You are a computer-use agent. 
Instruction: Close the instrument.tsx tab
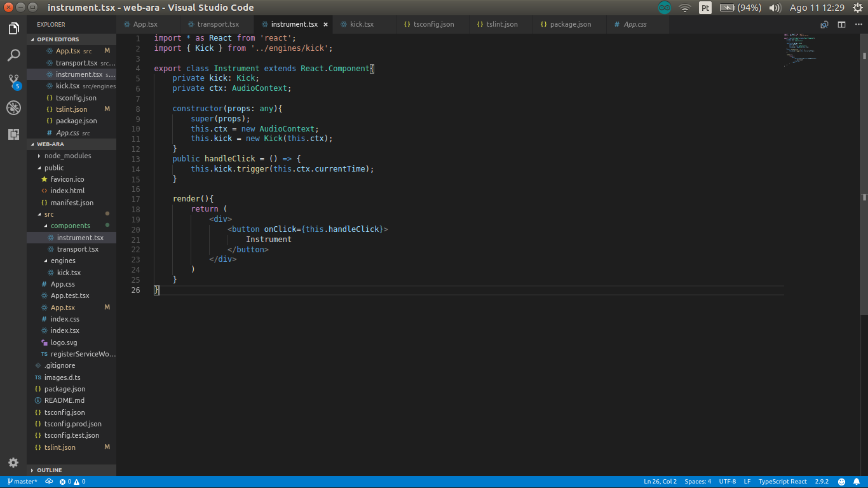tap(326, 25)
